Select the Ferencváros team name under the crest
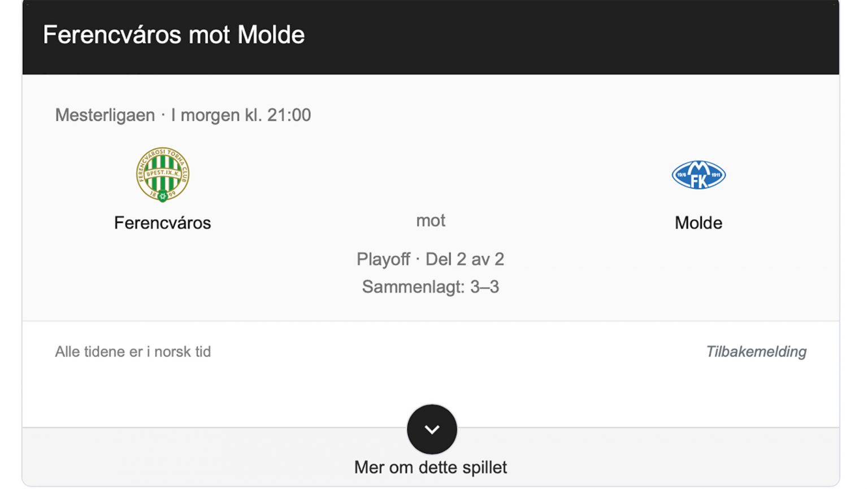The width and height of the screenshot is (868, 489). tap(163, 223)
